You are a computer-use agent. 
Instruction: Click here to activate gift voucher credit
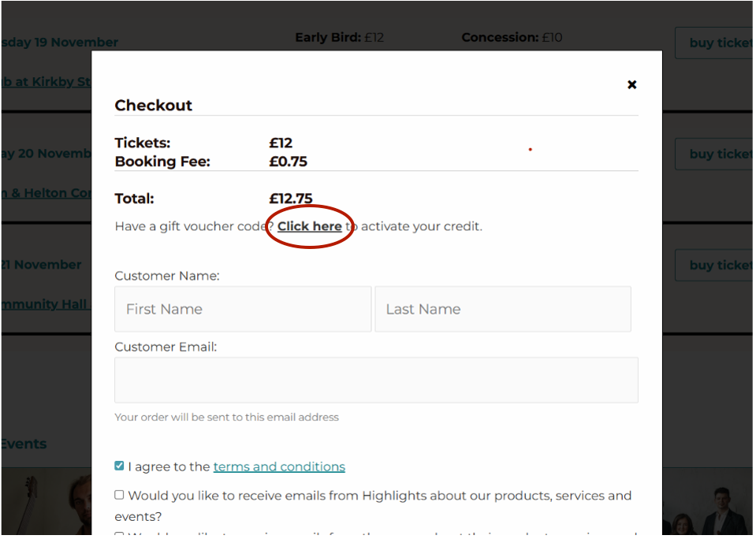pyautogui.click(x=309, y=226)
